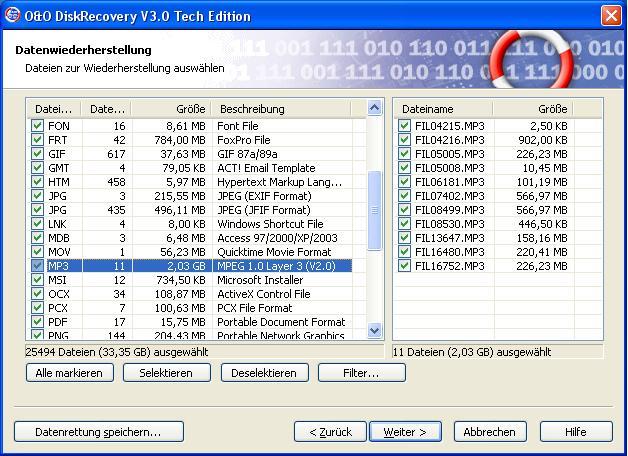Viewport: 628px width, 456px height.
Task: Toggle the GMT Email Template checkbox
Action: pyautogui.click(x=37, y=168)
